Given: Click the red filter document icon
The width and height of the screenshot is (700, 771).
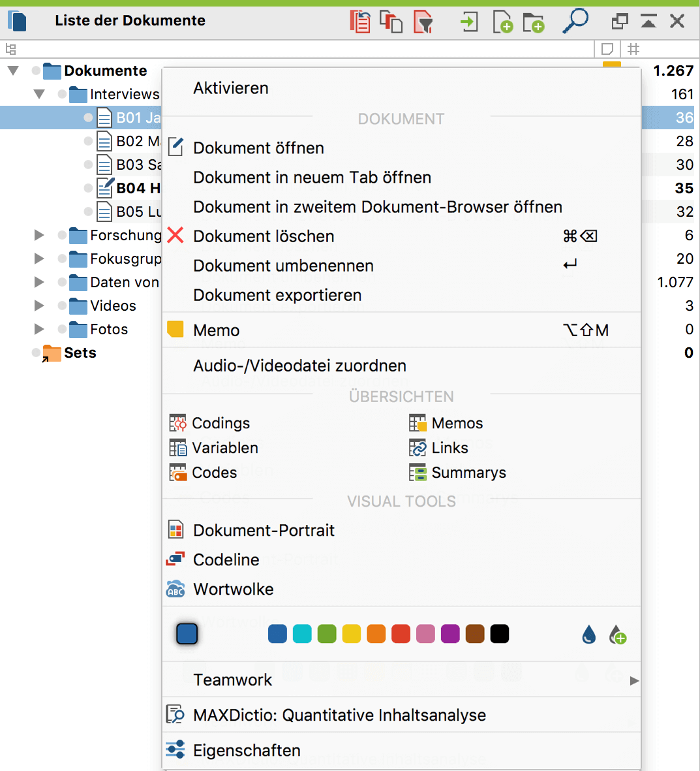Looking at the screenshot, I should [x=423, y=22].
